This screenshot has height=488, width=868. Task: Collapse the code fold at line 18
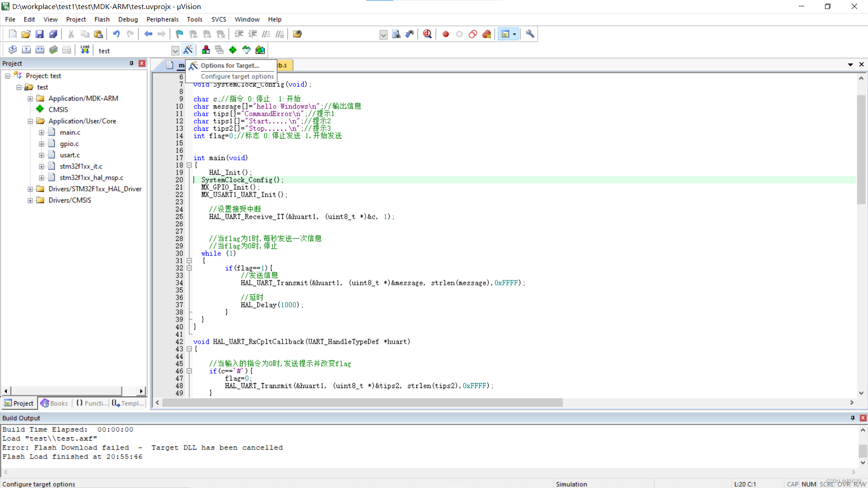pos(190,165)
